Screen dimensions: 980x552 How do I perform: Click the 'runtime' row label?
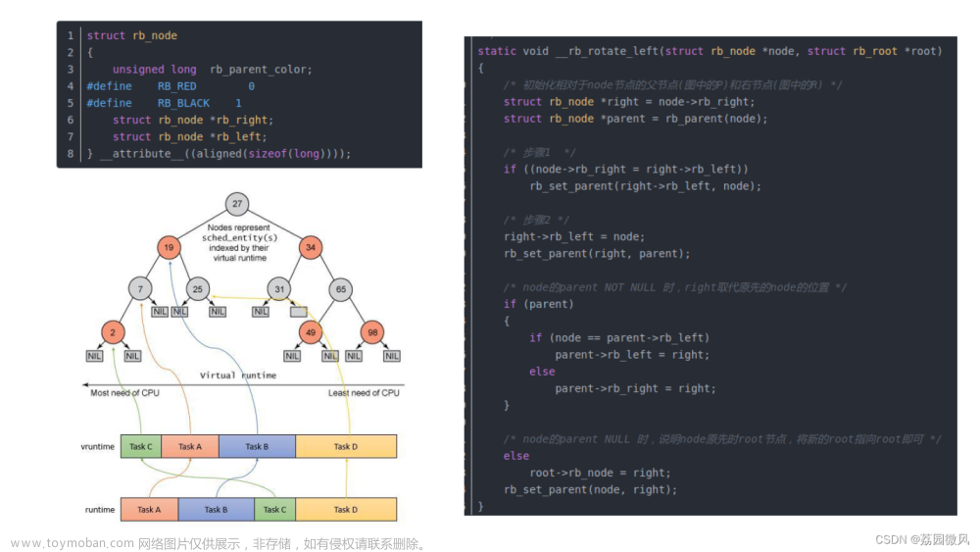pos(100,510)
